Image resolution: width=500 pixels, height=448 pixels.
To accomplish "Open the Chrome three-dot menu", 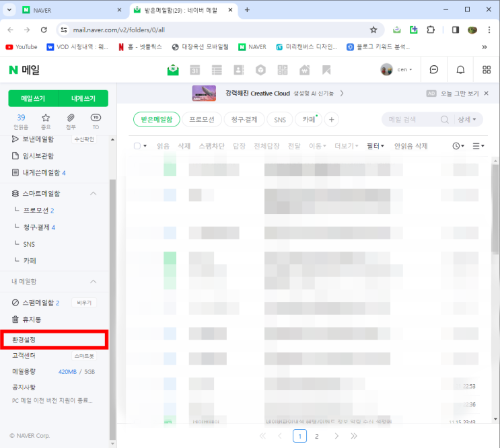I will pos(489,30).
